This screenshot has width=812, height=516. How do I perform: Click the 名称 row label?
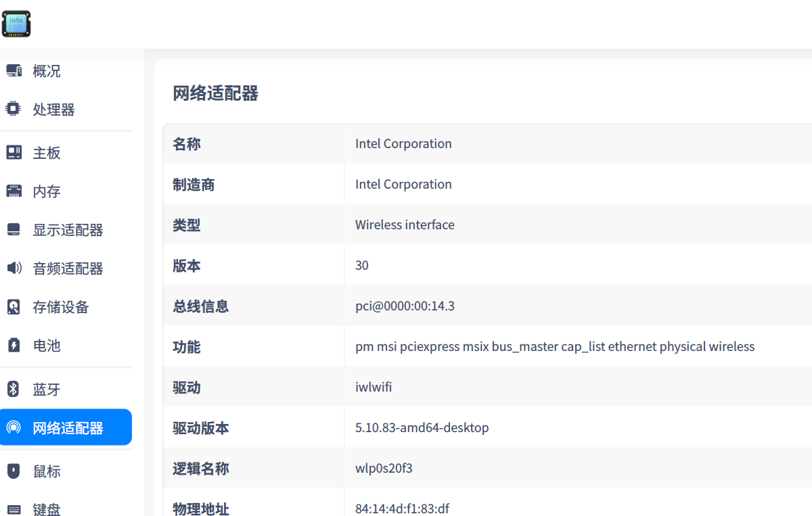(186, 143)
